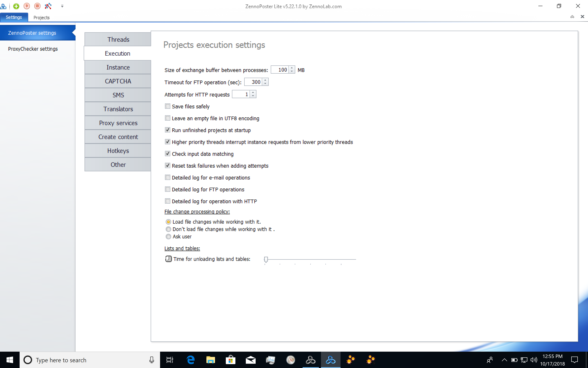Enable Detailed log for e-mail operations
This screenshot has height=368, width=588.
[x=167, y=177]
